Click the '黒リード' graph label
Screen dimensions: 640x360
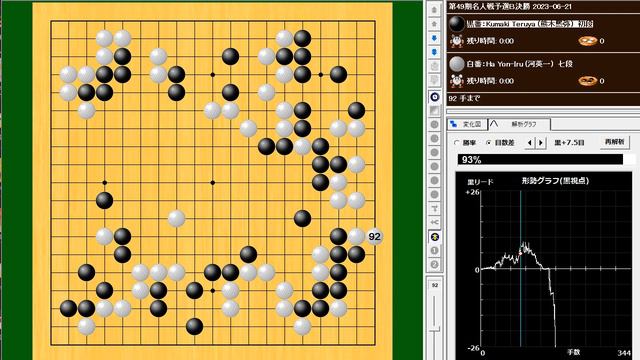pos(480,182)
